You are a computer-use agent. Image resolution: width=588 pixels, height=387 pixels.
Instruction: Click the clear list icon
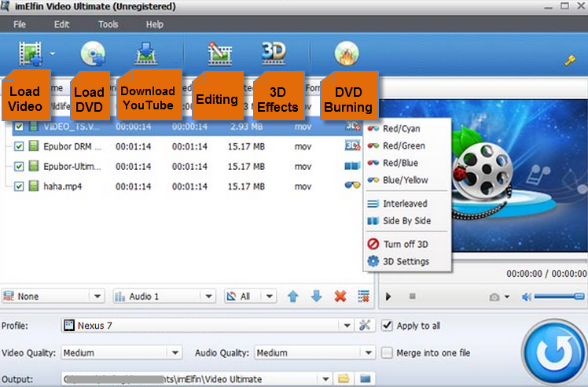(x=363, y=297)
